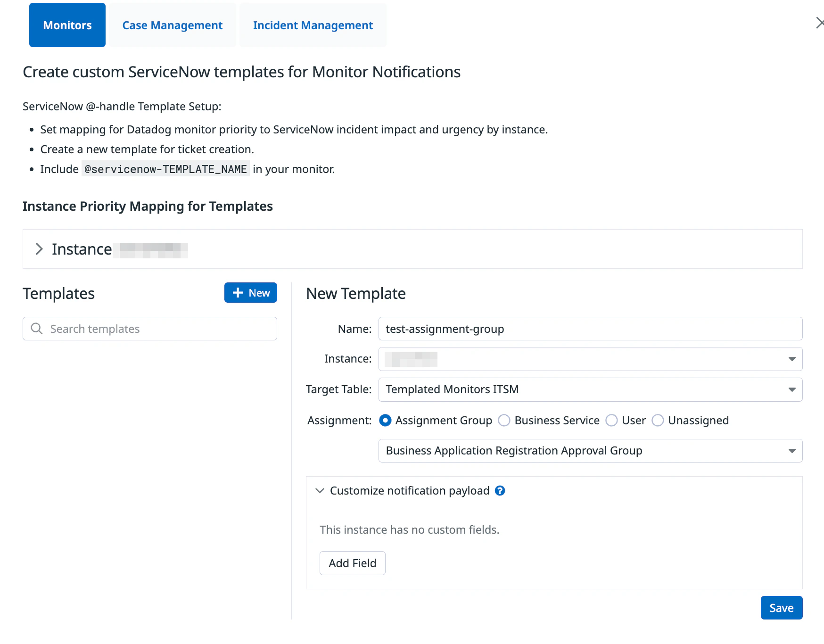
Task: Select the User assignment radio option
Action: click(x=611, y=420)
